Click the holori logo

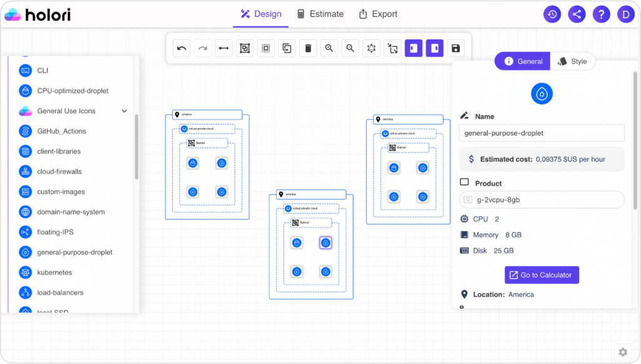point(38,15)
